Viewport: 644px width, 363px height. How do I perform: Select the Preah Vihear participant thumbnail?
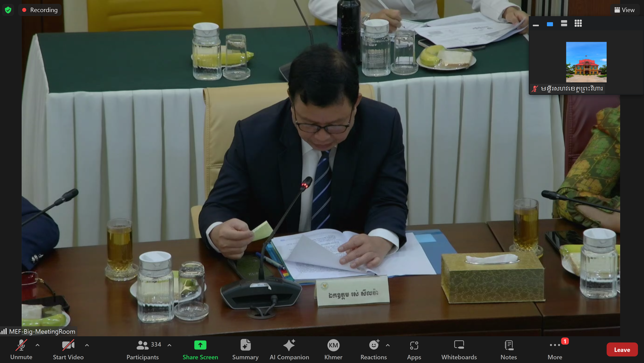(586, 62)
